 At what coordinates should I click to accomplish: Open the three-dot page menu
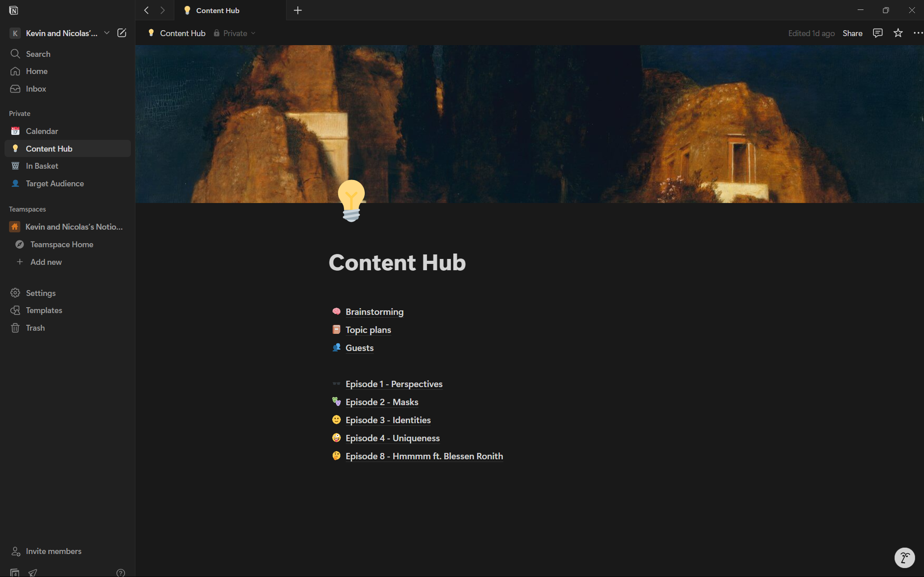click(x=918, y=33)
